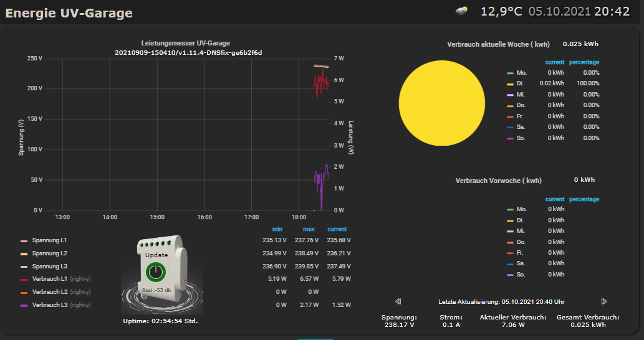Click the Shelly device image
The width and height of the screenshot is (644, 340).
(161, 273)
